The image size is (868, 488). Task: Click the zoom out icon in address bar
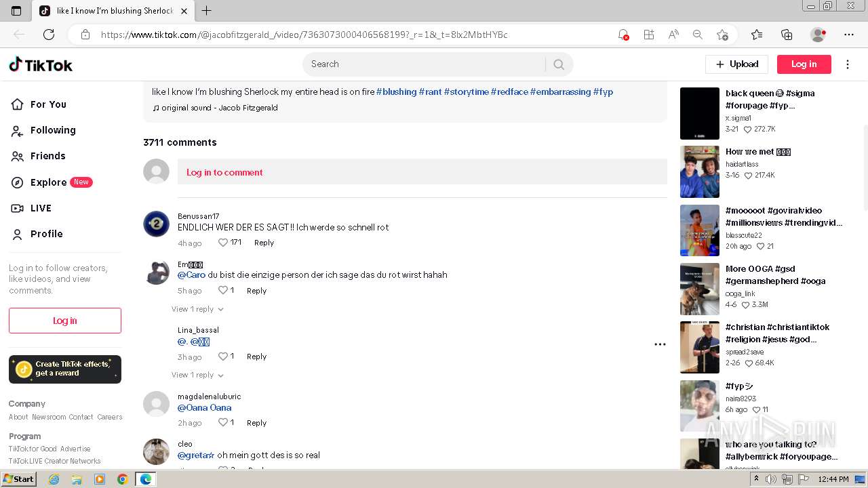click(x=697, y=35)
